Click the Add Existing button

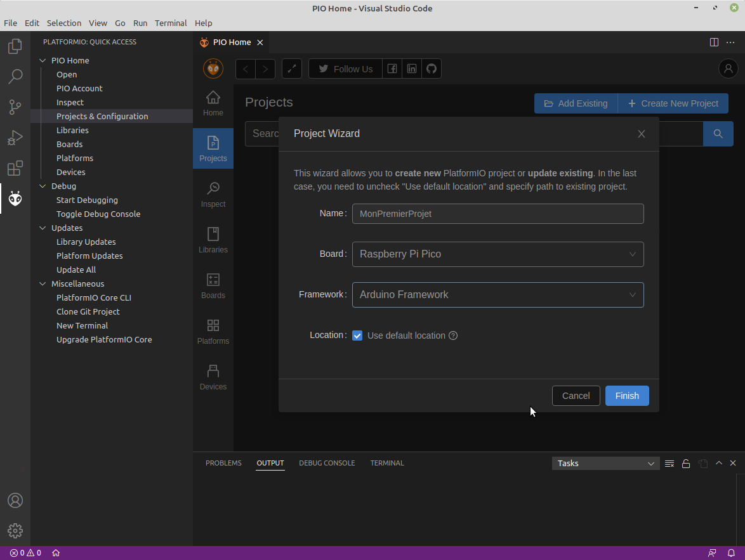(576, 103)
